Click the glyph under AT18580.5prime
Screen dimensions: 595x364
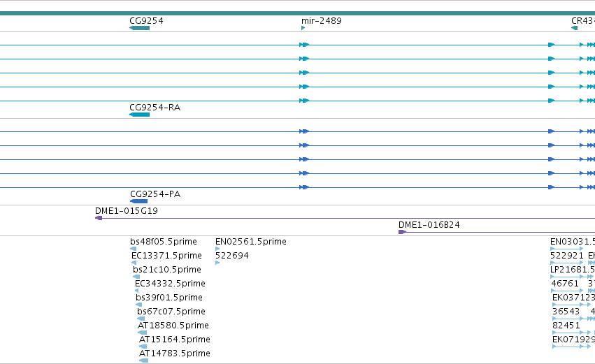143,333
